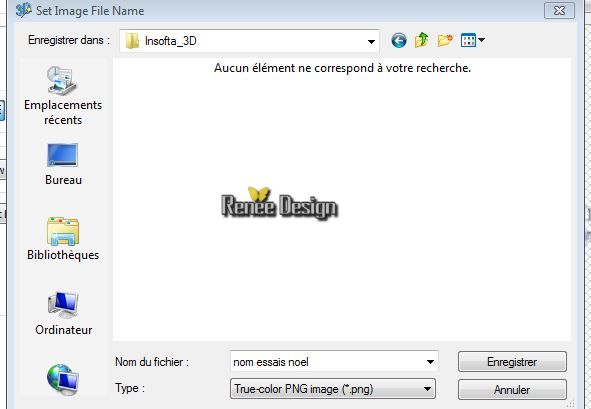Close the Set Image File Name dialog
This screenshot has width=591, height=409.
(x=559, y=11)
